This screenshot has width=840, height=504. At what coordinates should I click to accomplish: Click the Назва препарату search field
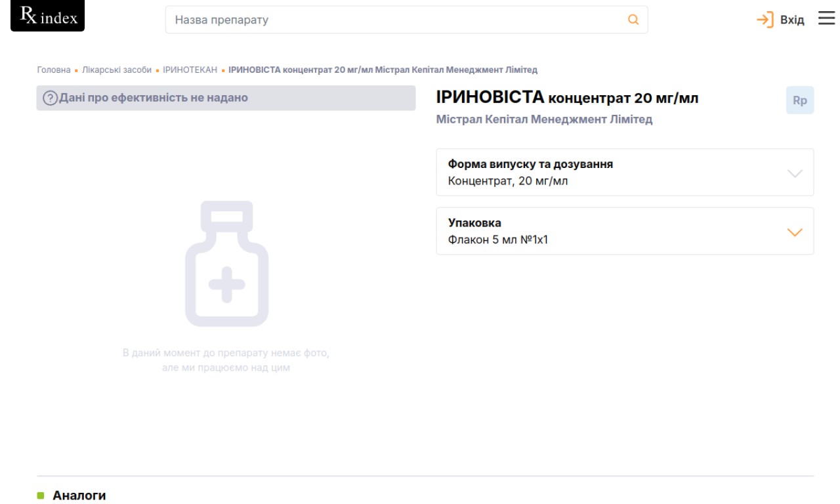pos(394,20)
